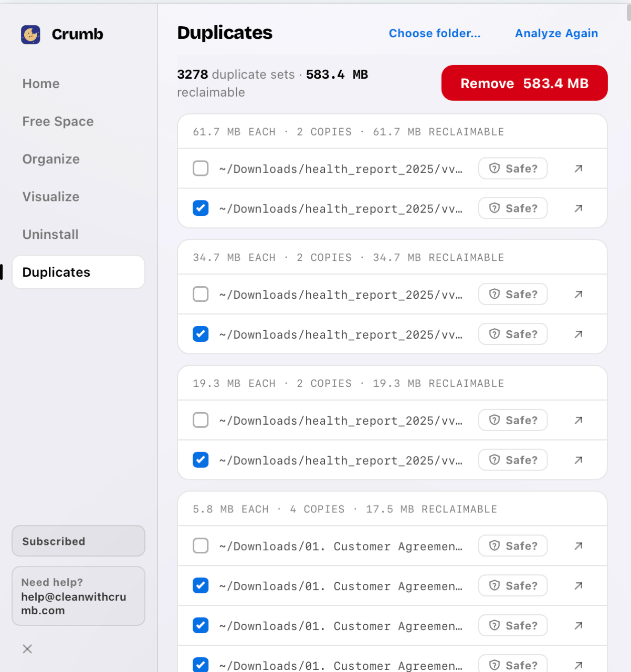Reveal the checked 61.7 MB copy via arrow icon
Screen dimensions: 631x672
click(x=579, y=208)
